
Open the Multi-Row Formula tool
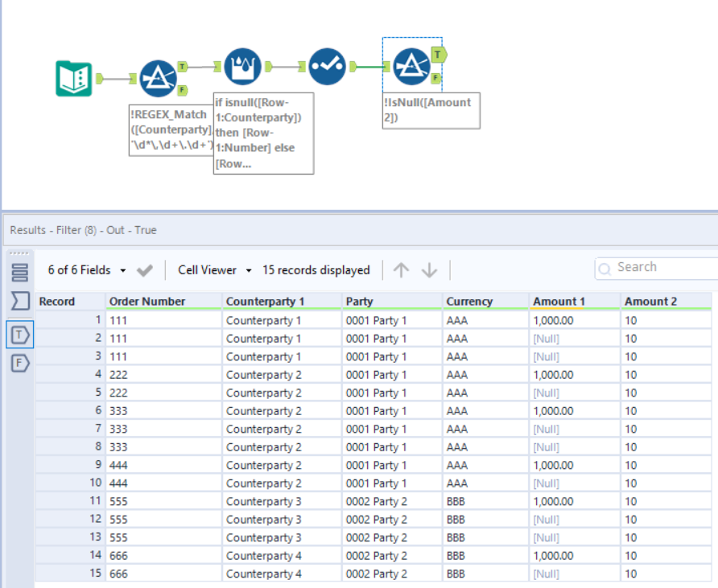(242, 66)
